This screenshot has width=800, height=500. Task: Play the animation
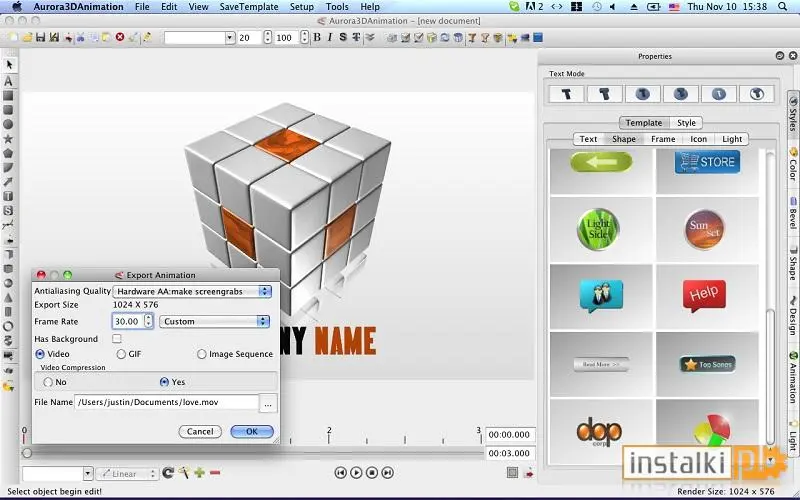pos(356,473)
